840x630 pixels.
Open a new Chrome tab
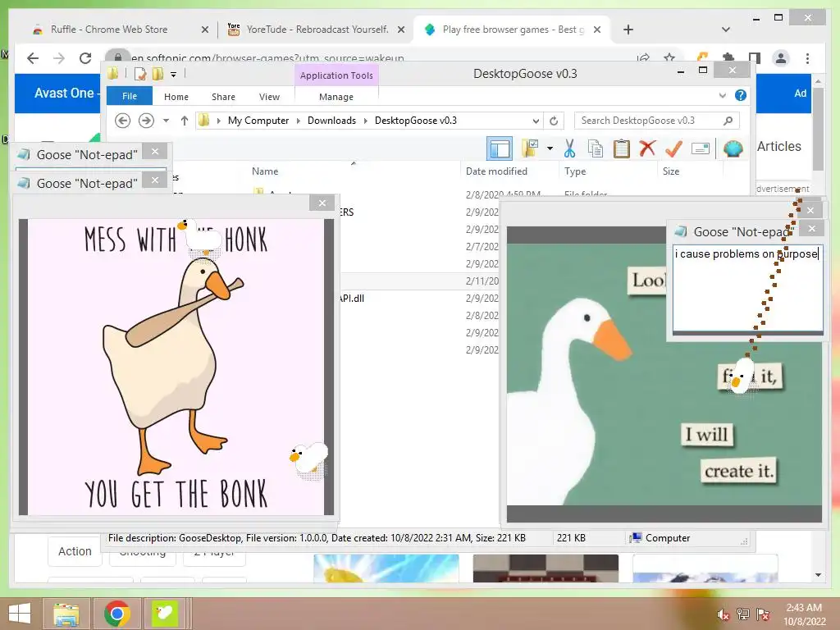click(628, 30)
